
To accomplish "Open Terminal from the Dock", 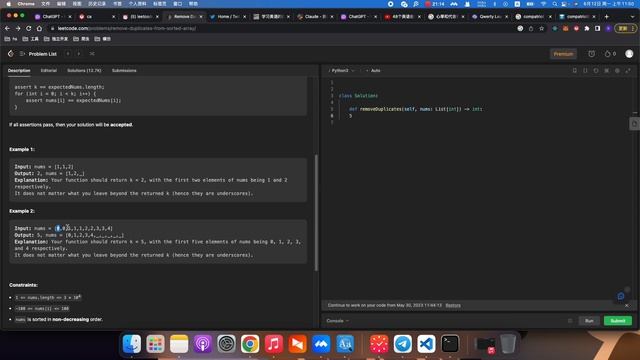I will (450, 344).
